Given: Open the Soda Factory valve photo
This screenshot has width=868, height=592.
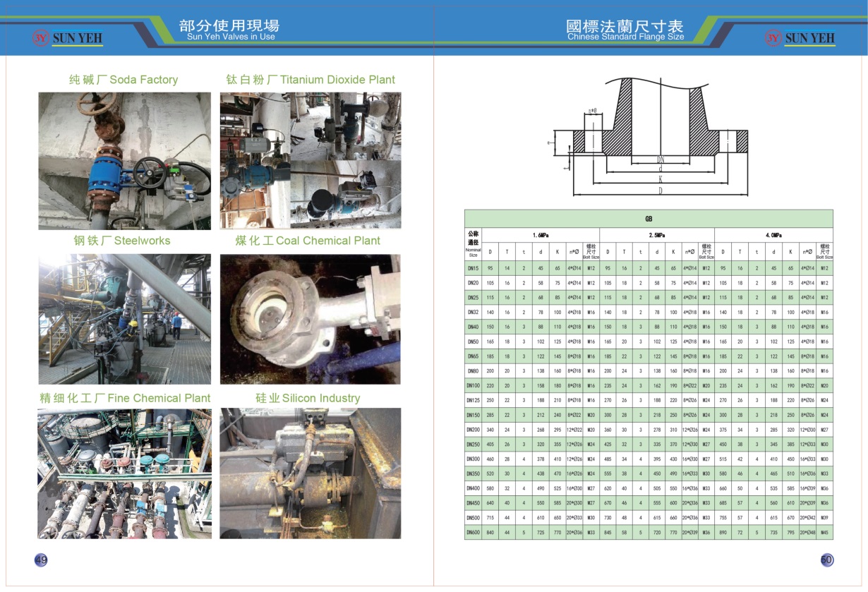Looking at the screenshot, I should coord(124,161).
